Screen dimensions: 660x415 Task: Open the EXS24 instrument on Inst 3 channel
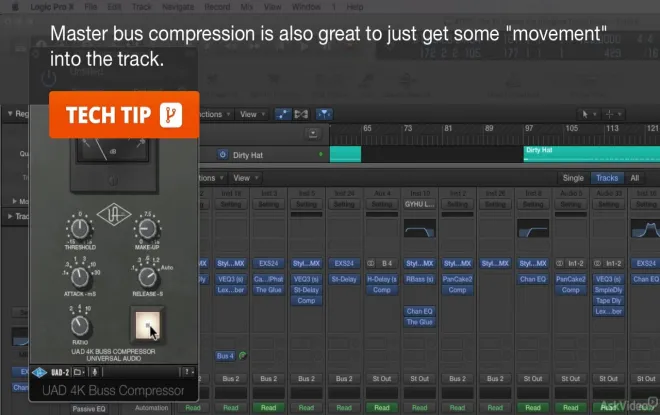coord(269,263)
